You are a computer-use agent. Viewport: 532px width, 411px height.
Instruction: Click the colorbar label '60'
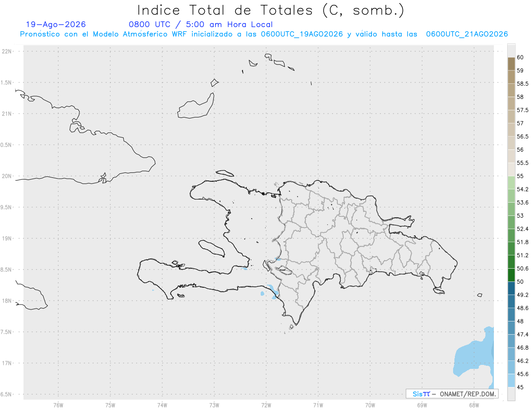pos(520,57)
